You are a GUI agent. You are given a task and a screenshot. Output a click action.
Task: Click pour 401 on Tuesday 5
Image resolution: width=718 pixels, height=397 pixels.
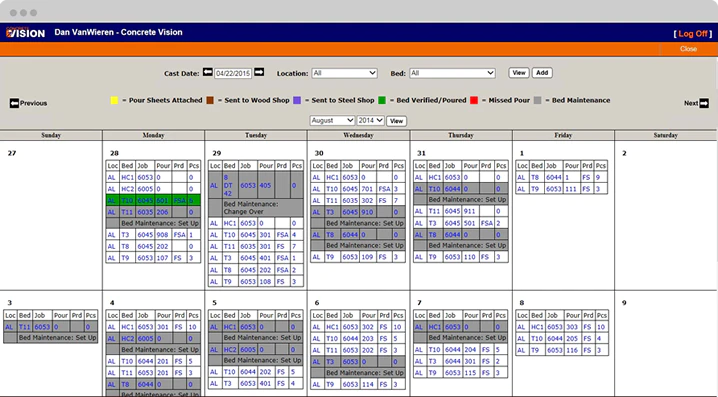click(266, 383)
